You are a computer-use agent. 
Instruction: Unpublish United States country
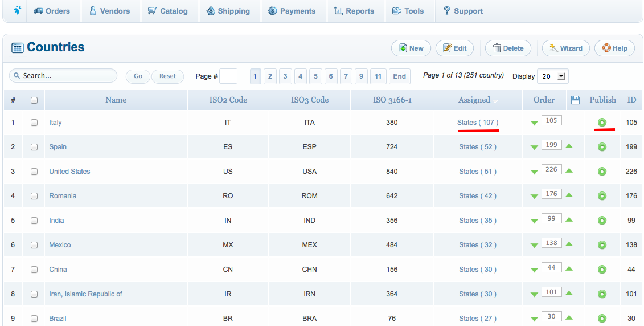[x=602, y=172]
